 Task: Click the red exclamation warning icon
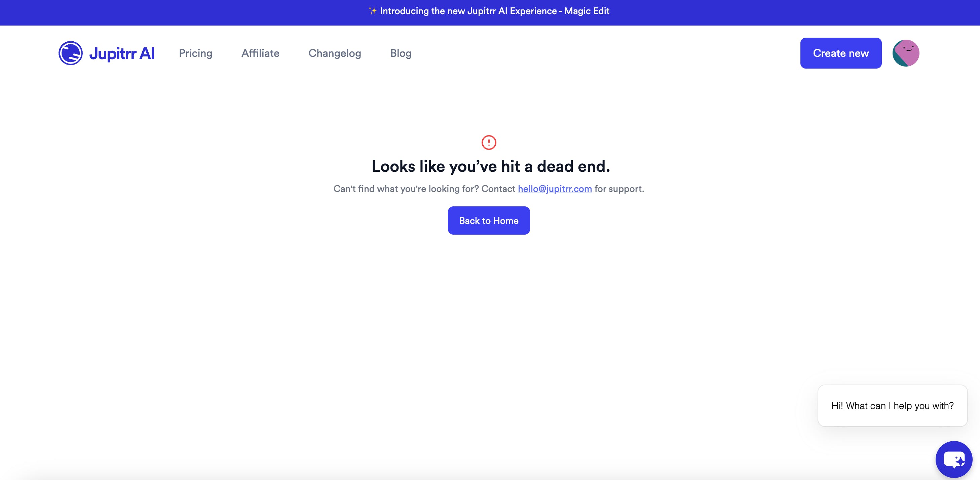(x=488, y=143)
